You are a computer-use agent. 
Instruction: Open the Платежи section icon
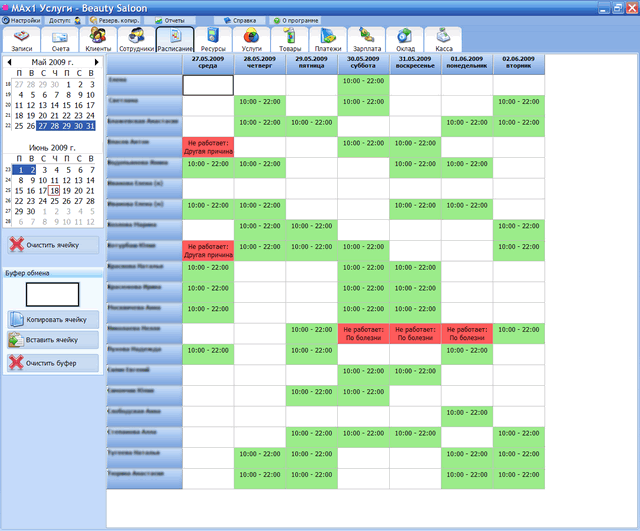point(328,40)
